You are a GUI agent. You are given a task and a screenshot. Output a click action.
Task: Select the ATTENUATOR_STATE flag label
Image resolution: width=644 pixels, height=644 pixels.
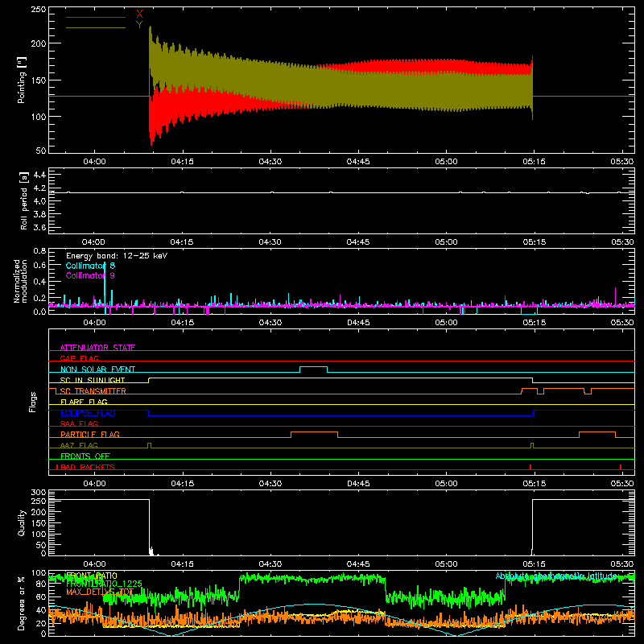(x=97, y=348)
